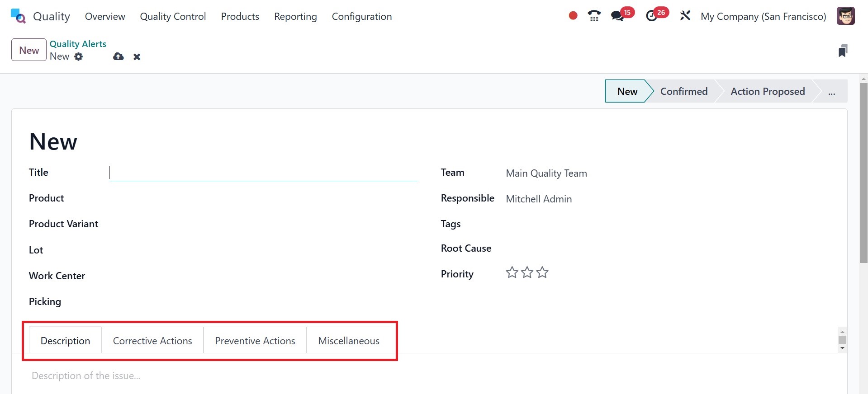Follow the Quality Alerts breadcrumb link
Viewport: 868px width, 394px height.
click(x=78, y=44)
